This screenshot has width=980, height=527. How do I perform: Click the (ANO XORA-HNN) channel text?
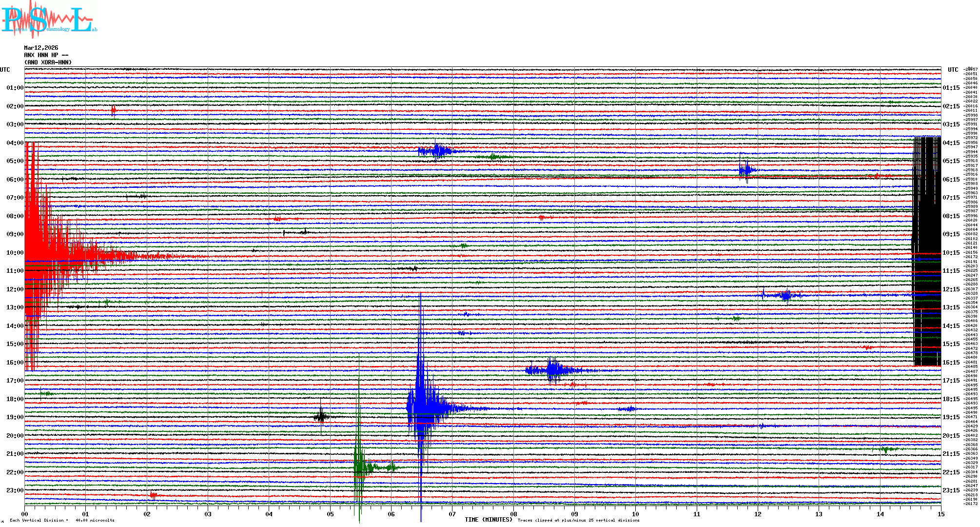[x=48, y=62]
